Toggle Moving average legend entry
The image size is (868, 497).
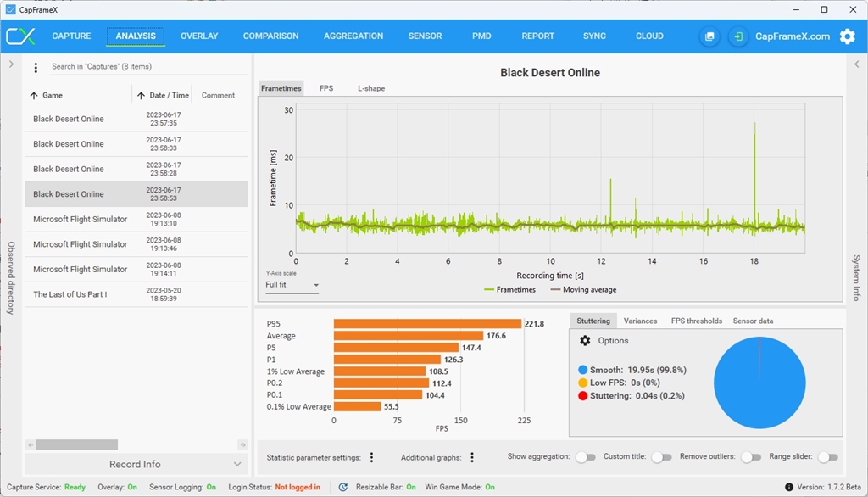(583, 290)
